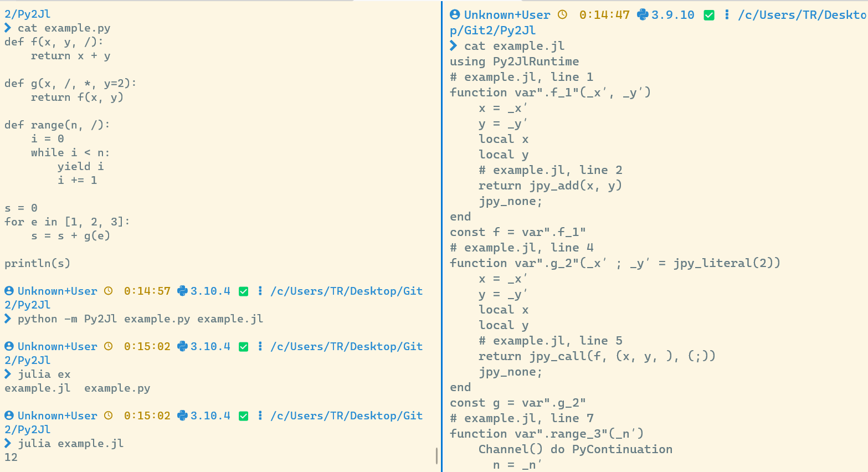The width and height of the screenshot is (868, 472).
Task: Click the 'println(s)' line
Action: (38, 264)
